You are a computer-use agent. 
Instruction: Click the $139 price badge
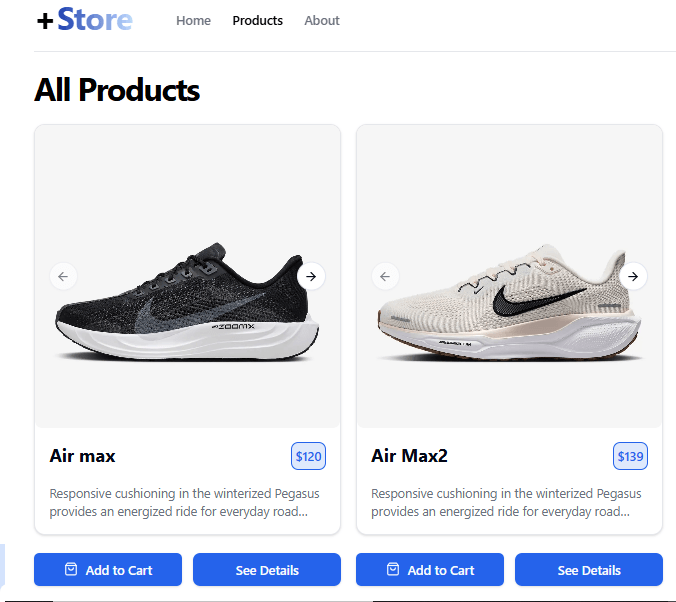630,457
